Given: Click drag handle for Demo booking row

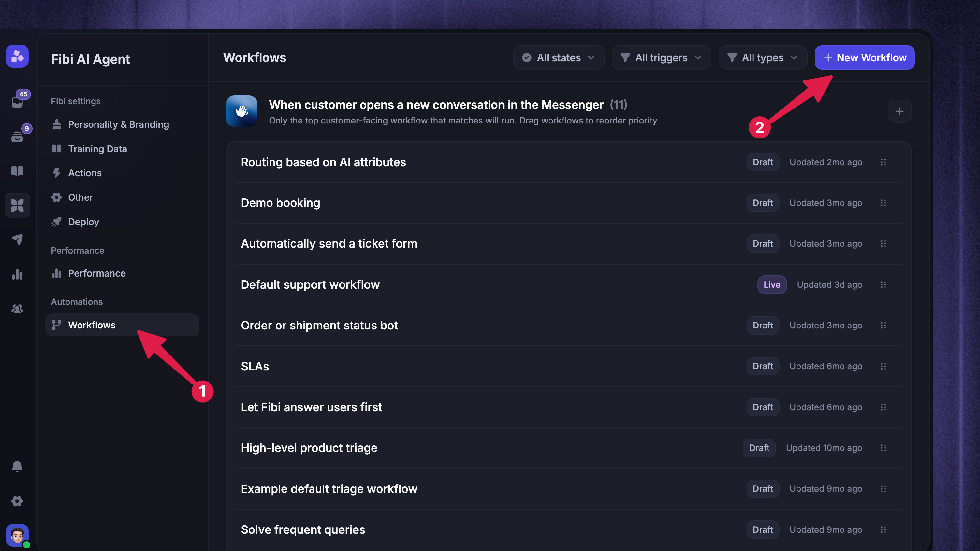Looking at the screenshot, I should point(884,203).
